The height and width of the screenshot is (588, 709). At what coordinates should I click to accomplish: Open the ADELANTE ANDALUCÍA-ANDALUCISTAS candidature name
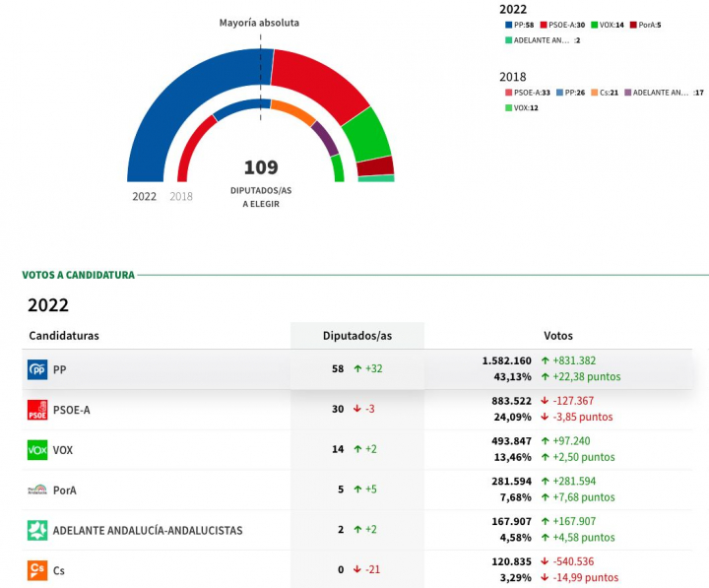[147, 530]
